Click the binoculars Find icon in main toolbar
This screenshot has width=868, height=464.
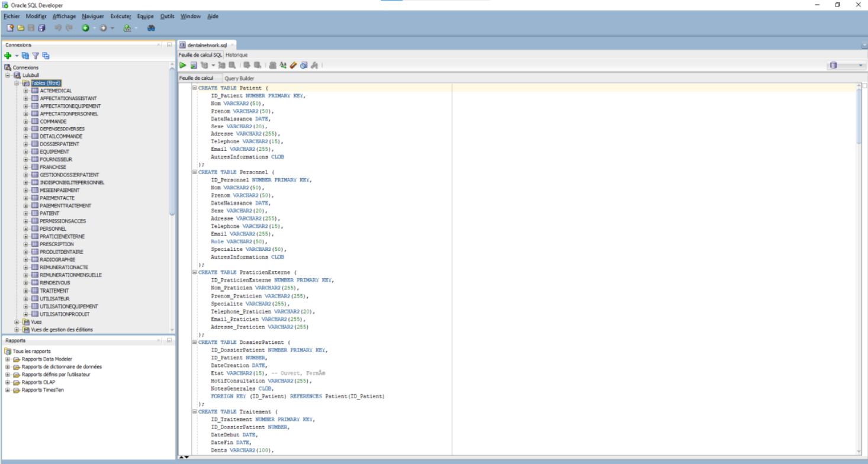pyautogui.click(x=151, y=28)
